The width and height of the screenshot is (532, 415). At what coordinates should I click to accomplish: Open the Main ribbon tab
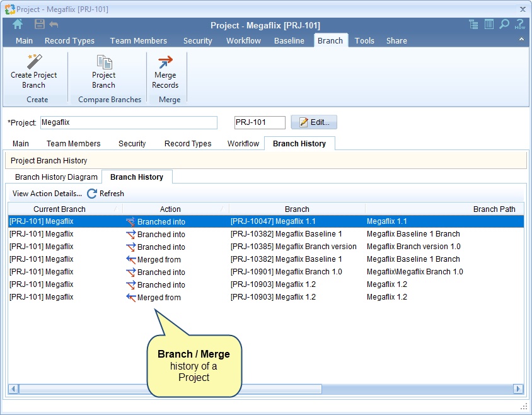click(x=24, y=41)
